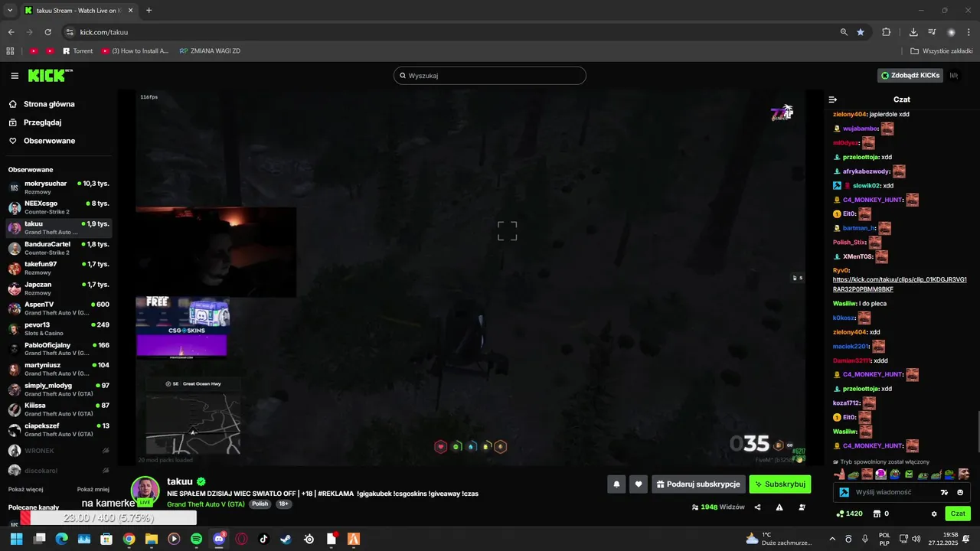Go back with Chrome back arrow
980x551 pixels.
pos(11,32)
